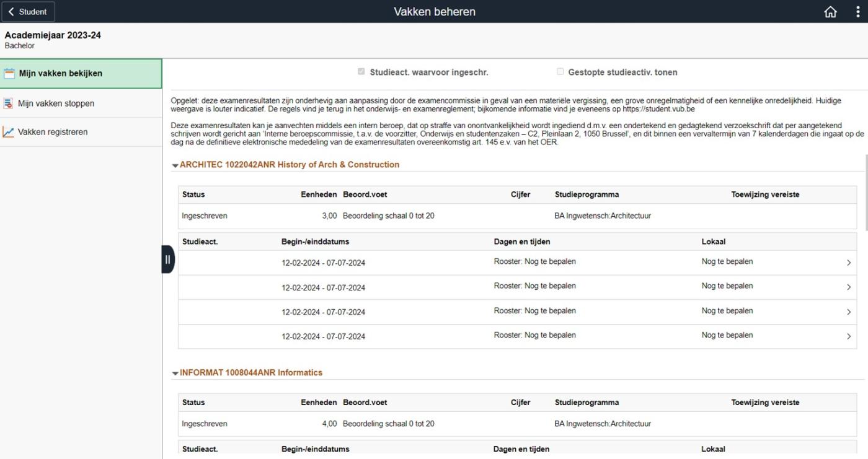868x459 pixels.
Task: Select Mijn vakken stoppen menu item
Action: [x=56, y=103]
